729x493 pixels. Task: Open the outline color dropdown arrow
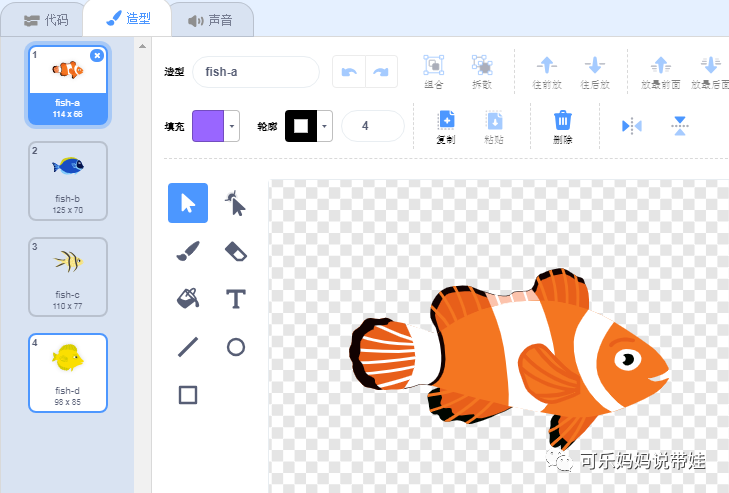point(325,126)
